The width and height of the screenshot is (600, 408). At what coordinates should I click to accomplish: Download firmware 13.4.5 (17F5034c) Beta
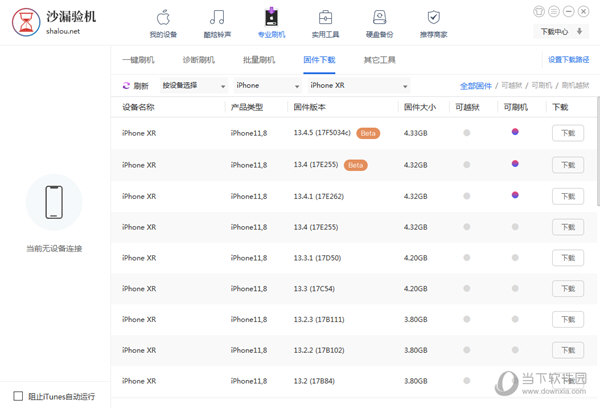point(568,133)
